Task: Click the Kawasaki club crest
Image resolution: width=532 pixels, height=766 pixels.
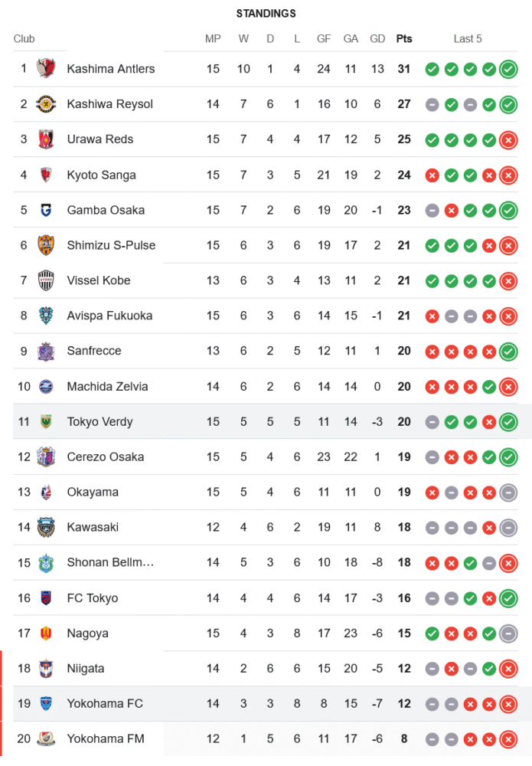Action: tap(46, 527)
